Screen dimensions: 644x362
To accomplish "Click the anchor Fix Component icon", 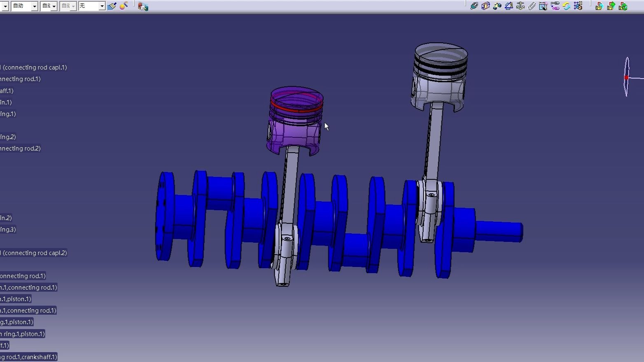I will tap(520, 6).
